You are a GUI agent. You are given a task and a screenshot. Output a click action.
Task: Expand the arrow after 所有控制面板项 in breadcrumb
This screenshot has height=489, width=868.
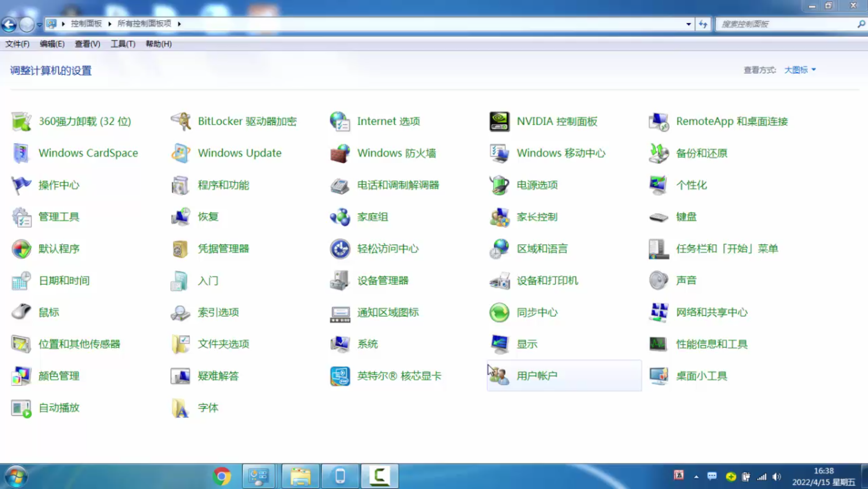(179, 24)
